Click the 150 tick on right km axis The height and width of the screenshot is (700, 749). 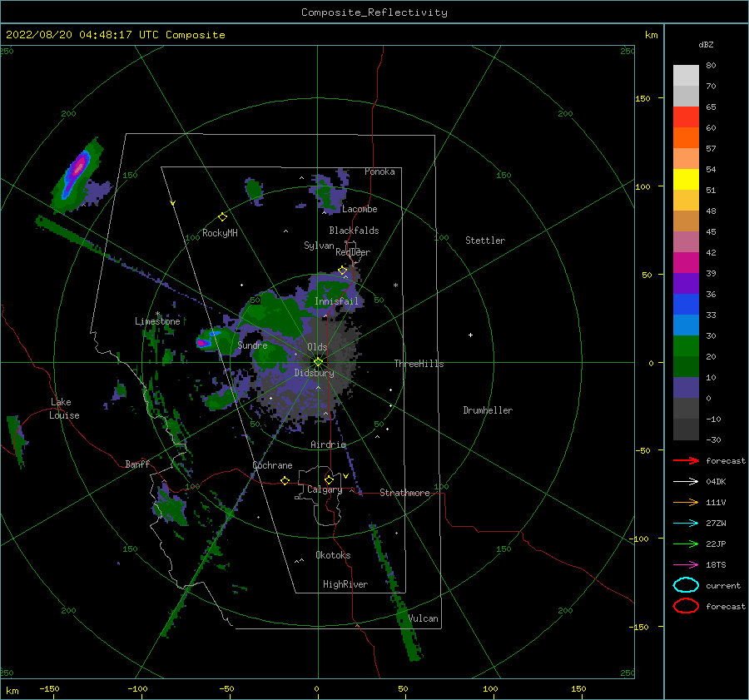[642, 98]
